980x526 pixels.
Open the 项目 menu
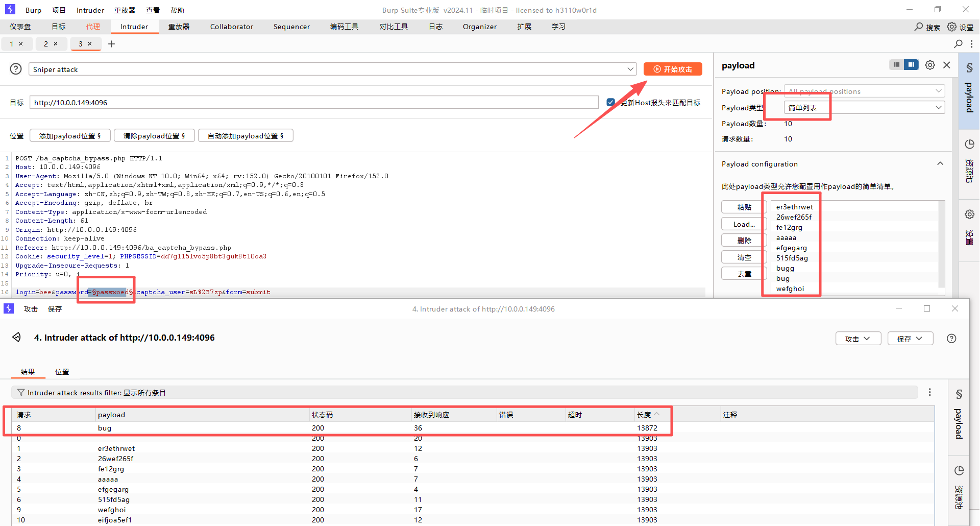[59, 10]
